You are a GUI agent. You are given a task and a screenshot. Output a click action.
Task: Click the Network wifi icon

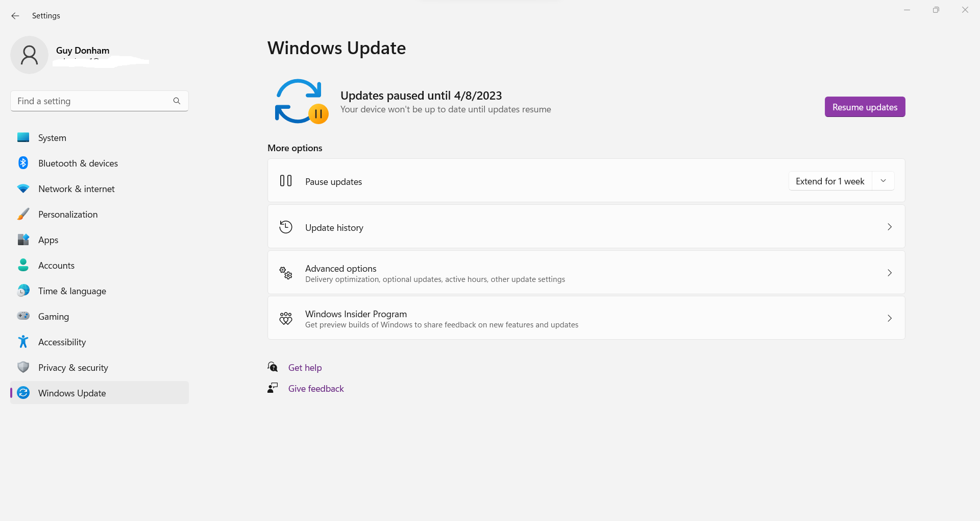[23, 188]
